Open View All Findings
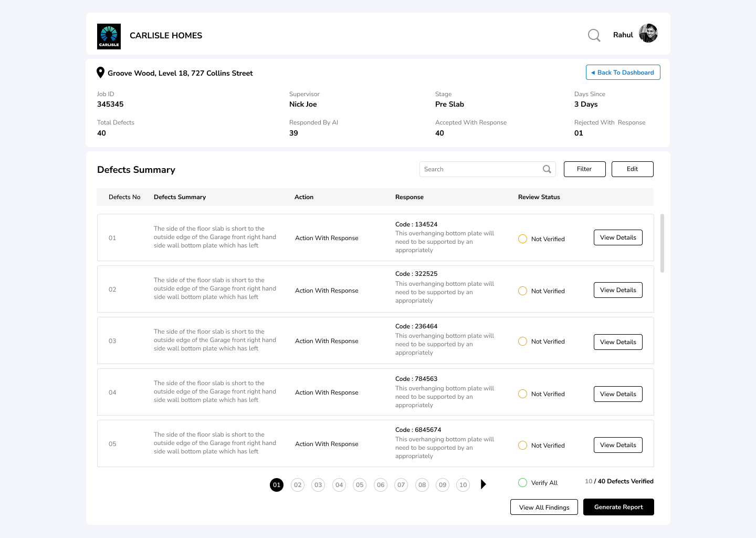Screen dimensions: 756x538 544,506
